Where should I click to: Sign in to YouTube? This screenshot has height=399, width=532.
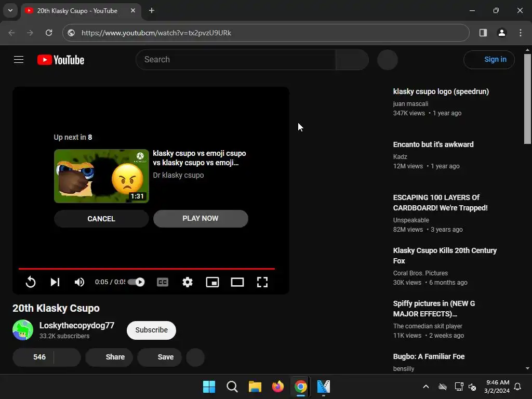pyautogui.click(x=489, y=60)
